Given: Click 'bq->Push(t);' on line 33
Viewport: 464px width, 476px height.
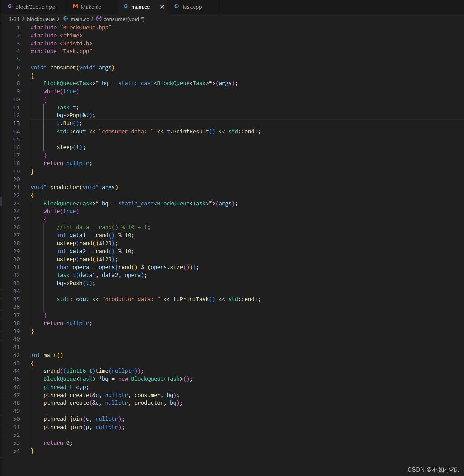Looking at the screenshot, I should 76,283.
